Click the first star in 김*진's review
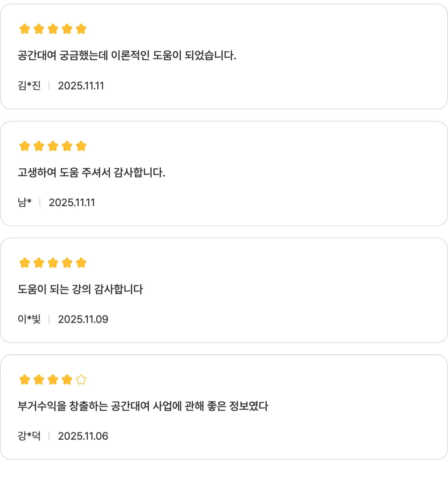Screen dimensions: 448x477 [25, 29]
